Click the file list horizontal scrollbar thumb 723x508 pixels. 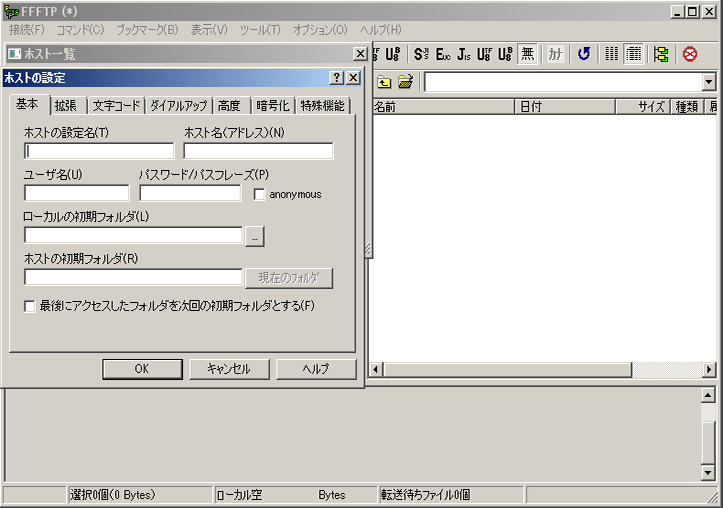tap(508, 370)
